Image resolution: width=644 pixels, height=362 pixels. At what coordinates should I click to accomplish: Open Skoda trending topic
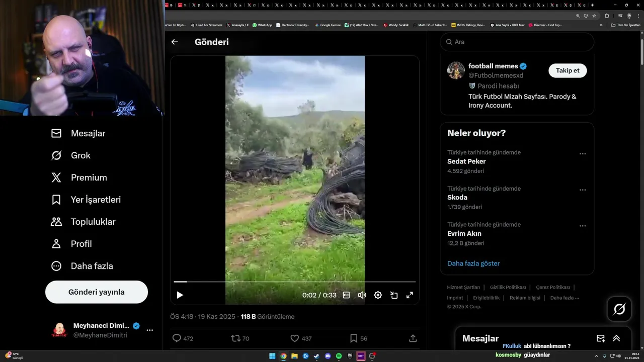click(x=457, y=198)
